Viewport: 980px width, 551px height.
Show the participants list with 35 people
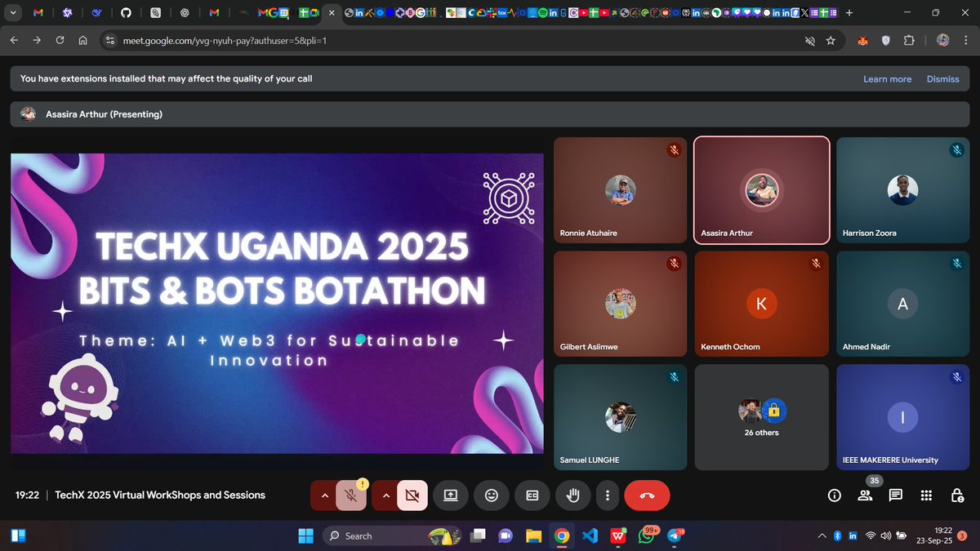[x=865, y=495]
